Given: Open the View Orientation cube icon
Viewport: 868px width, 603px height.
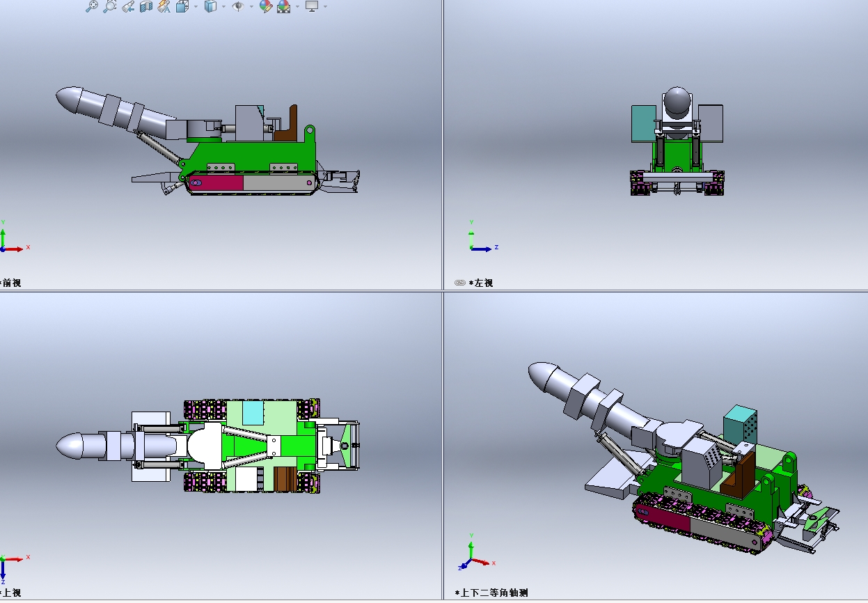Looking at the screenshot, I should coord(182,6).
